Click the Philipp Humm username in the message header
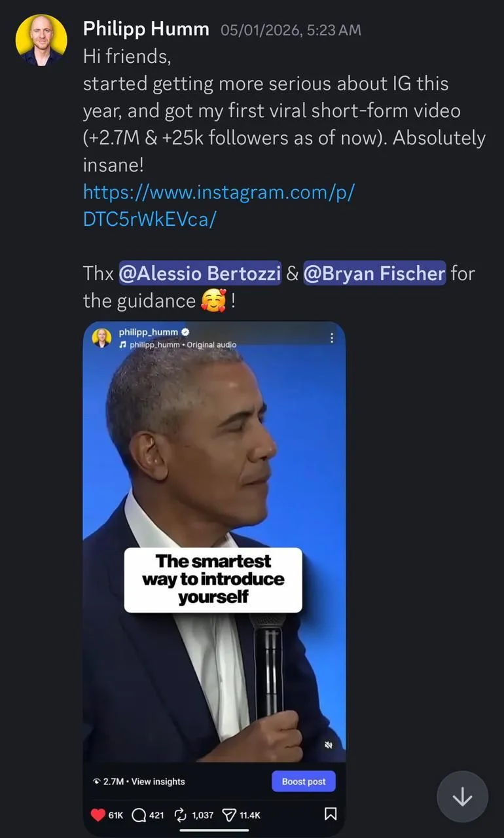 coord(146,29)
